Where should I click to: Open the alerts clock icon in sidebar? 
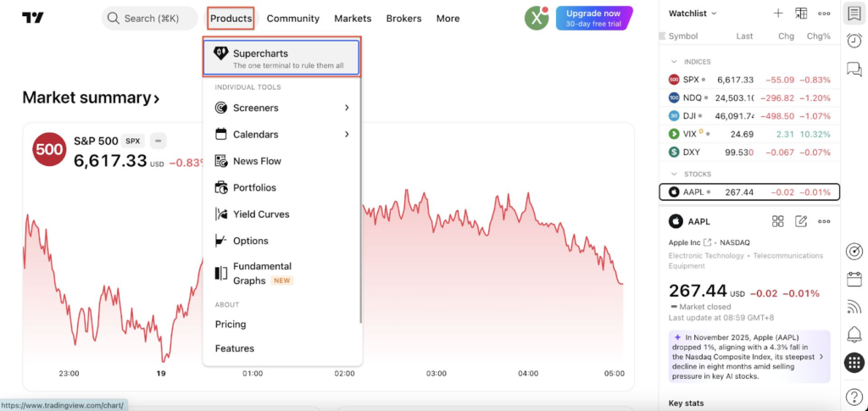(x=854, y=41)
